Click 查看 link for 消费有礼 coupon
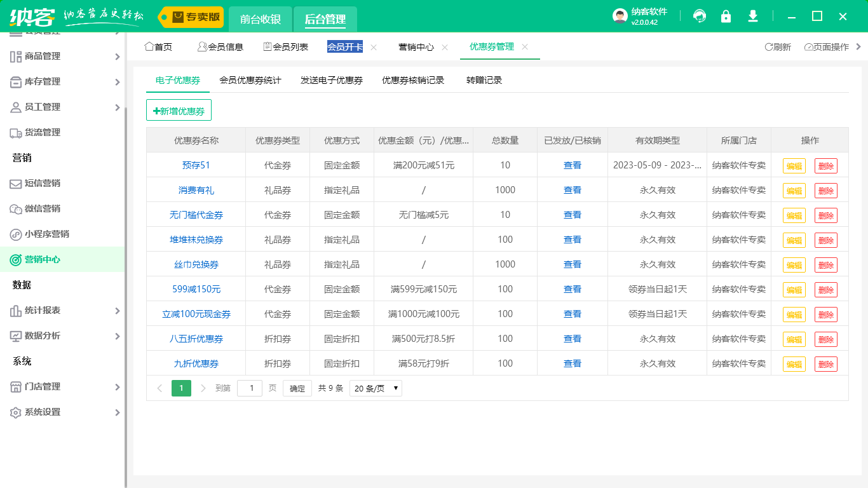This screenshot has height=488, width=868. click(x=573, y=190)
